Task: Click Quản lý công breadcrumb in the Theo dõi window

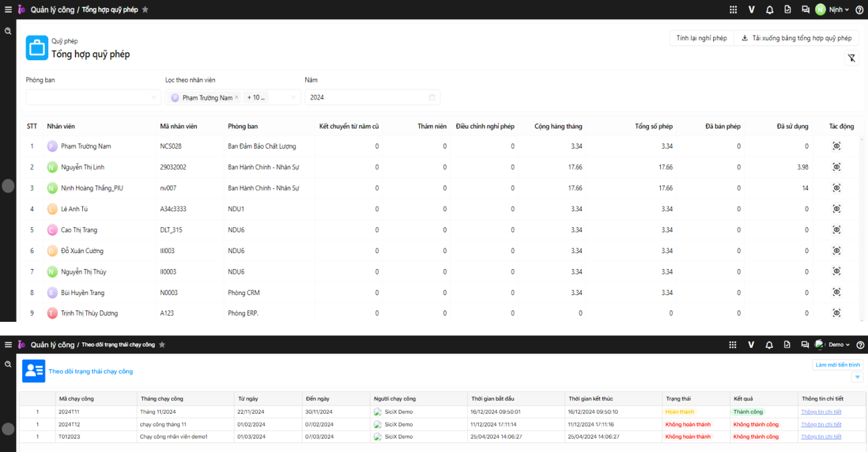Action: click(53, 345)
